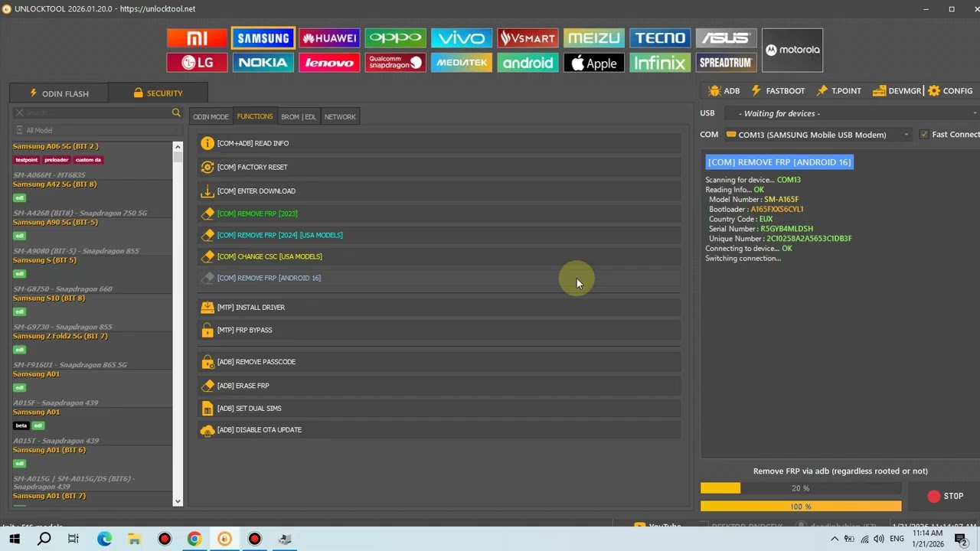Choose the Infinix brand logo
This screenshot has width=980, height=551.
tap(660, 63)
